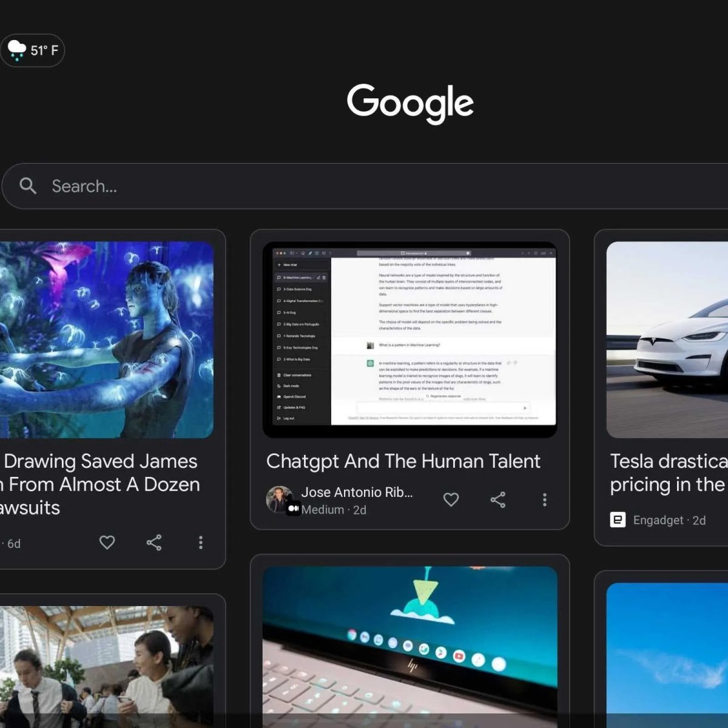Open the Chatgpt And The Human Talent headline
Screen dimensions: 728x728
coord(403,461)
